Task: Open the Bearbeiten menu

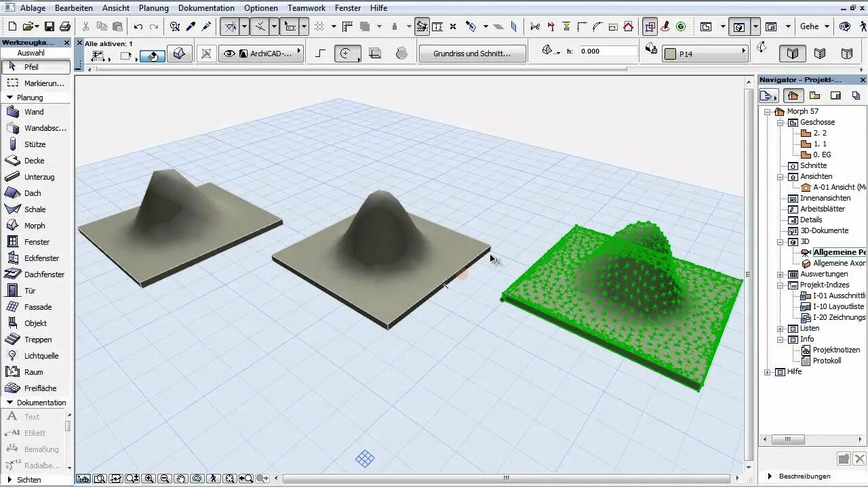Action: click(x=74, y=8)
